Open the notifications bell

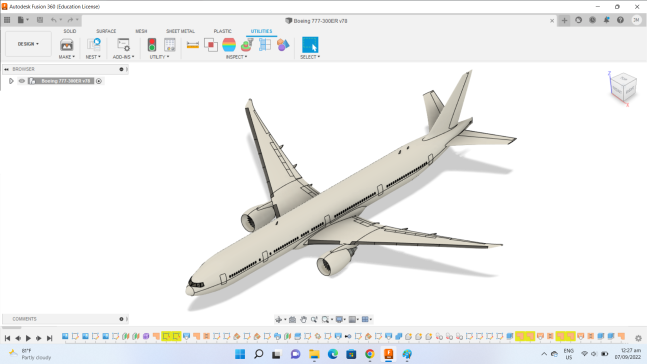(607, 20)
